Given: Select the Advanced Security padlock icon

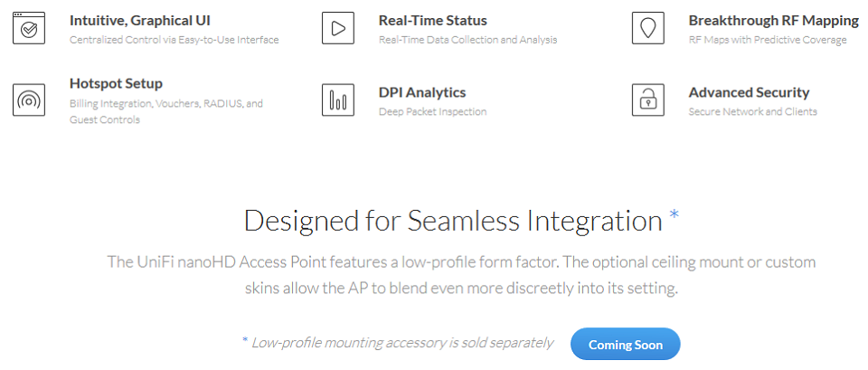Looking at the screenshot, I should pyautogui.click(x=647, y=100).
